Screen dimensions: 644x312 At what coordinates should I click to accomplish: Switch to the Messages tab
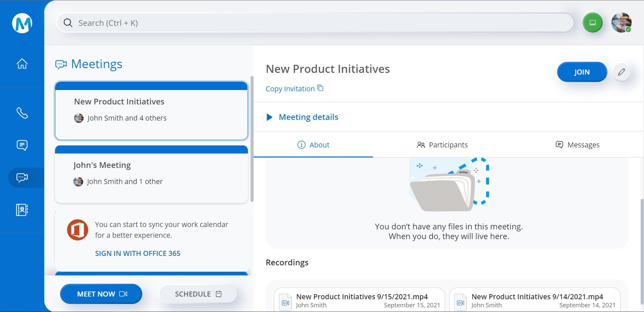click(x=577, y=145)
